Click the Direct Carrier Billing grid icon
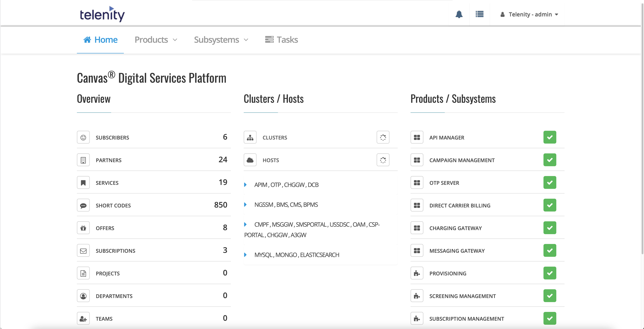This screenshot has width=644, height=329. click(x=417, y=205)
